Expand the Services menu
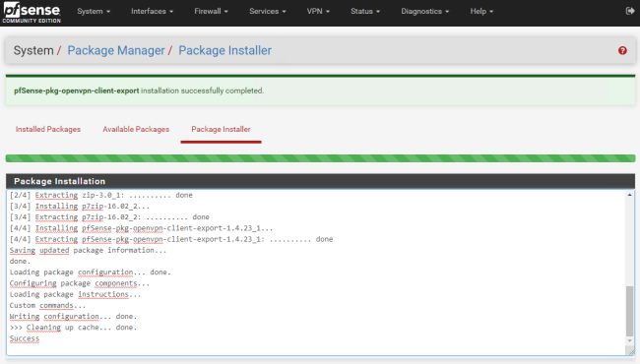 click(268, 12)
